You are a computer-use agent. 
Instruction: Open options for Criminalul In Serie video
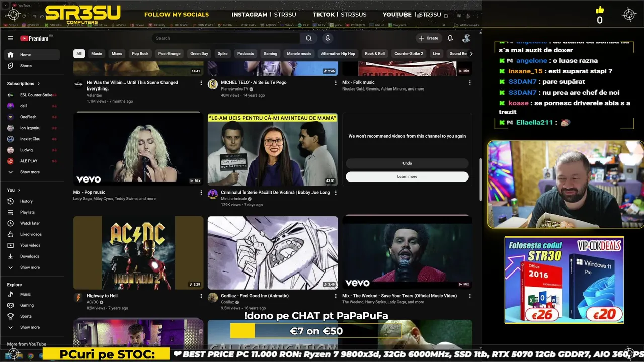coord(336,193)
